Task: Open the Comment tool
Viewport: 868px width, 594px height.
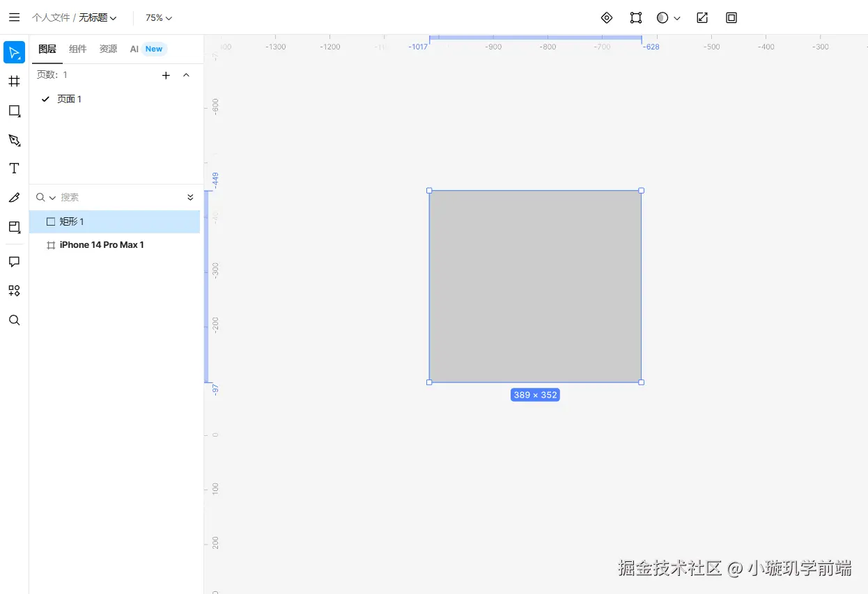Action: [x=15, y=262]
